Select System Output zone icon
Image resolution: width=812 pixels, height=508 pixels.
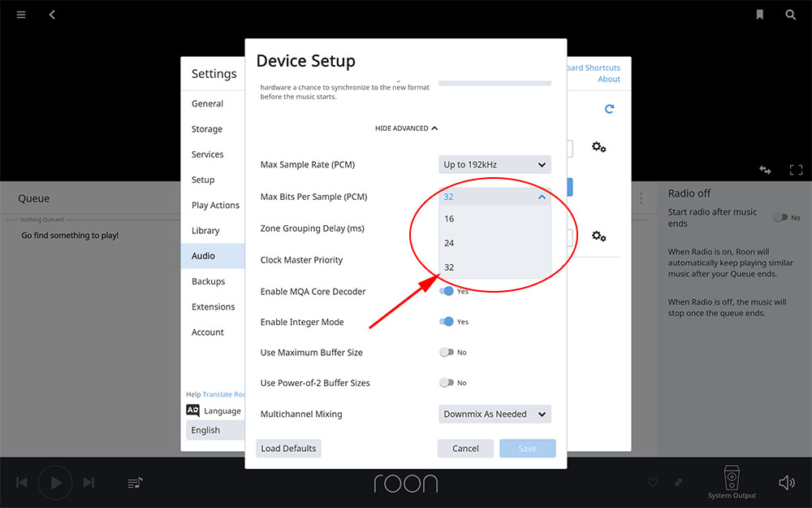click(732, 480)
